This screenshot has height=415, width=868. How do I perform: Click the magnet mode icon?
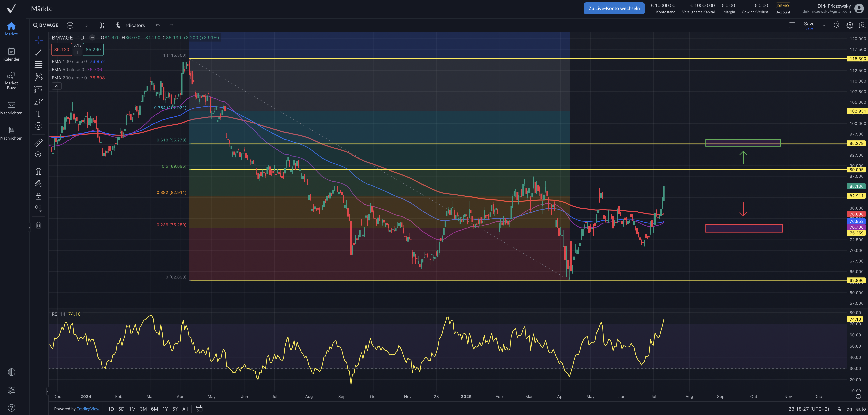(38, 171)
